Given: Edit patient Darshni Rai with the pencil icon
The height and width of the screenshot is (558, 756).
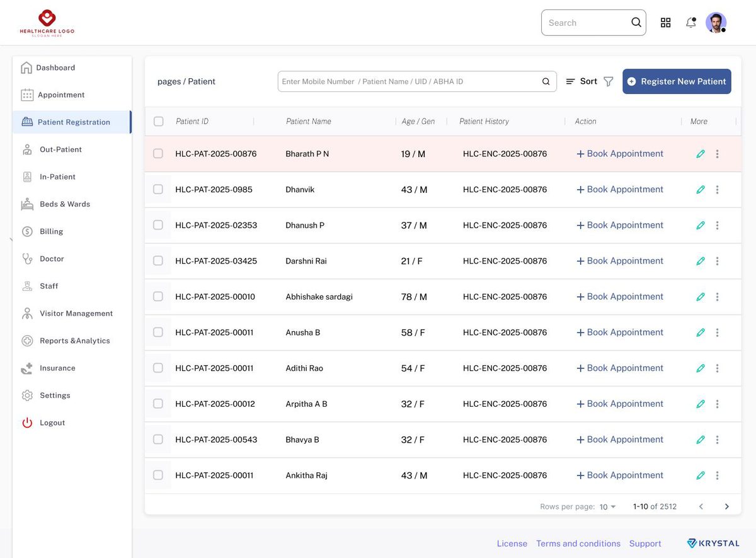Looking at the screenshot, I should pos(701,261).
